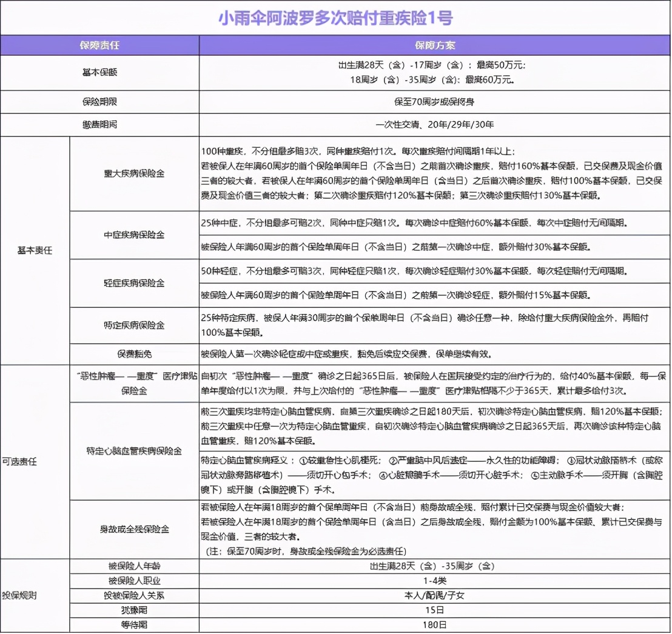Click the 特定心脑血管疾病保险金 label
This screenshot has height=634, width=672.
coord(134,450)
